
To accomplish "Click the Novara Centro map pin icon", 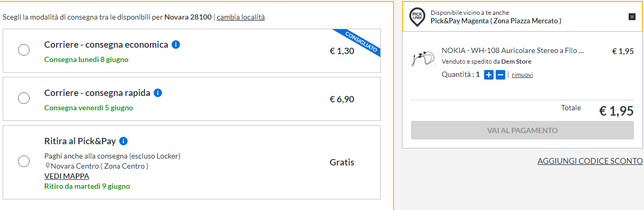I will point(48,166).
